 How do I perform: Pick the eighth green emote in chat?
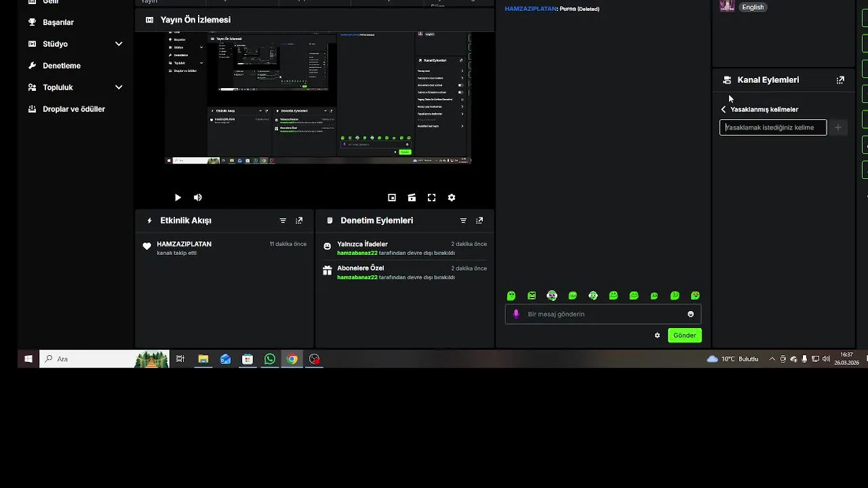654,296
